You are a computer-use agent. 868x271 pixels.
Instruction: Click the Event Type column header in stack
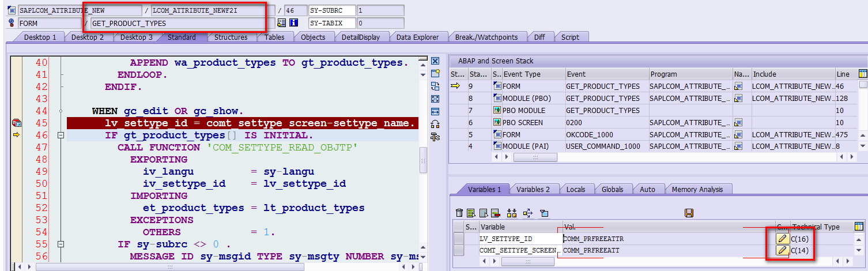pyautogui.click(x=533, y=74)
